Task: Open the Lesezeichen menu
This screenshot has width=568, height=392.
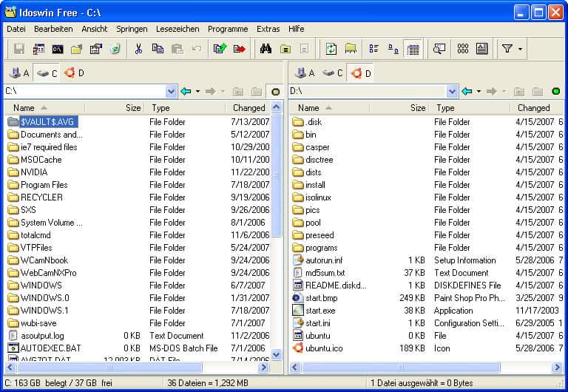Action: [x=177, y=29]
